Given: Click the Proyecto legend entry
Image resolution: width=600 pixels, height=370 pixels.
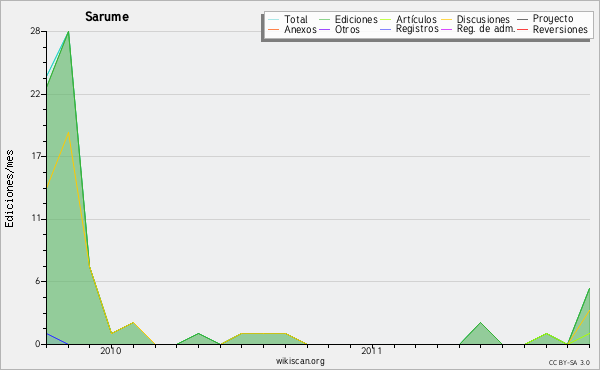Looking at the screenshot, I should coord(553,19).
